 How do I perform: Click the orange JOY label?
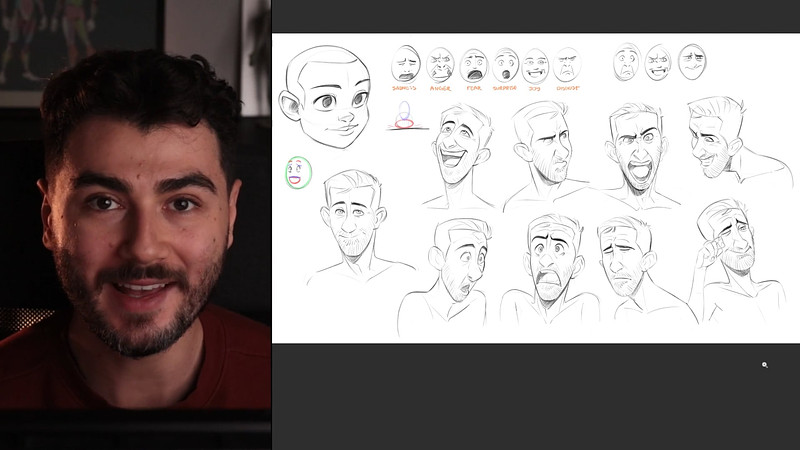[x=535, y=88]
